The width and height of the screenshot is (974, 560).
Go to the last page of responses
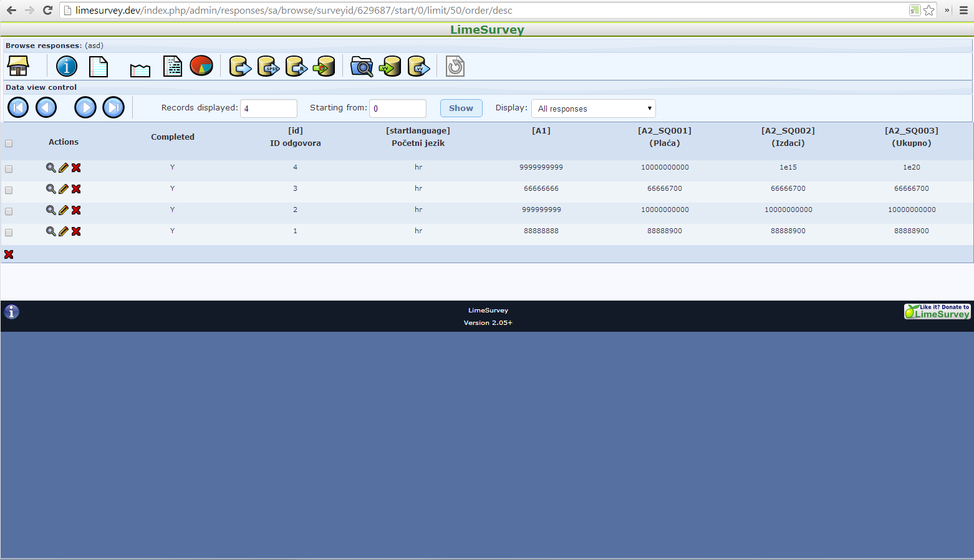(x=113, y=107)
